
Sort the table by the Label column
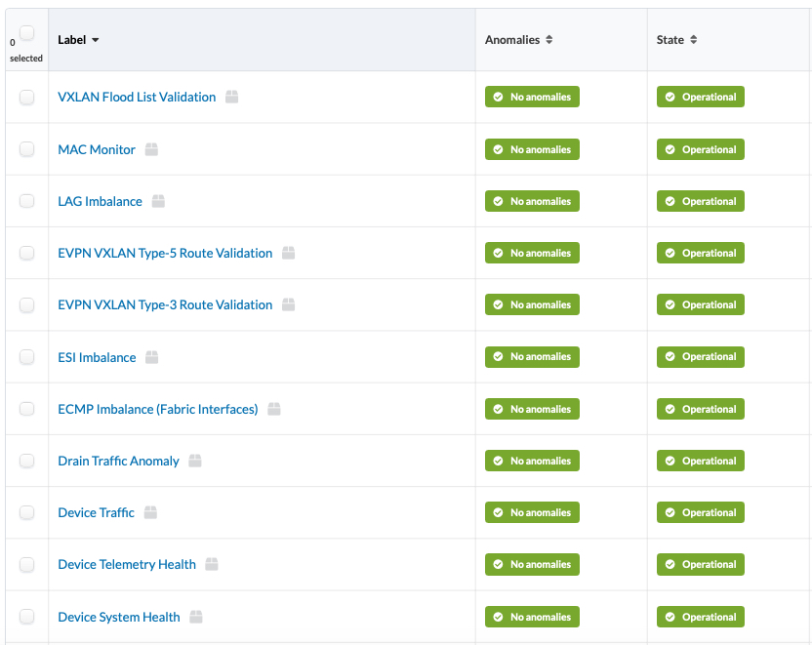point(78,40)
